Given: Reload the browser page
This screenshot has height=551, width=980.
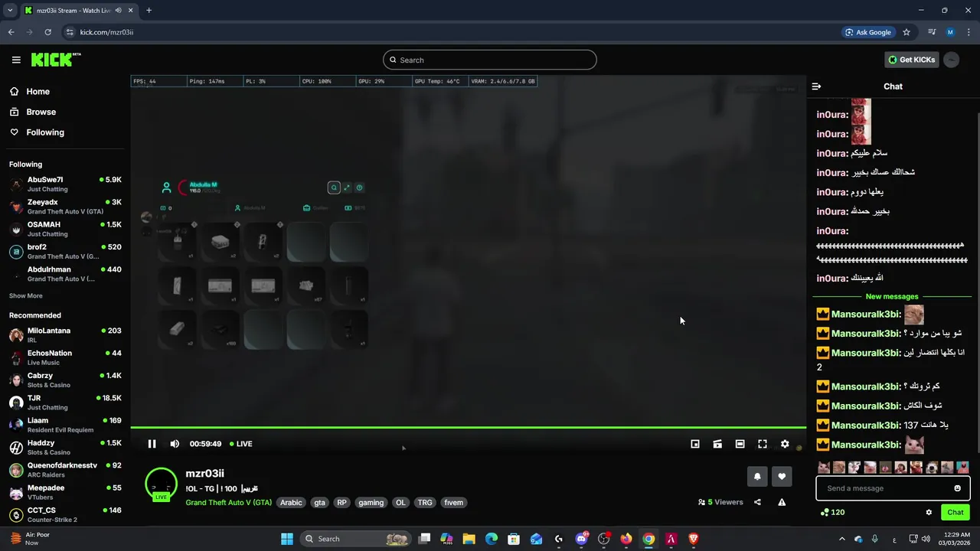Looking at the screenshot, I should click(47, 32).
